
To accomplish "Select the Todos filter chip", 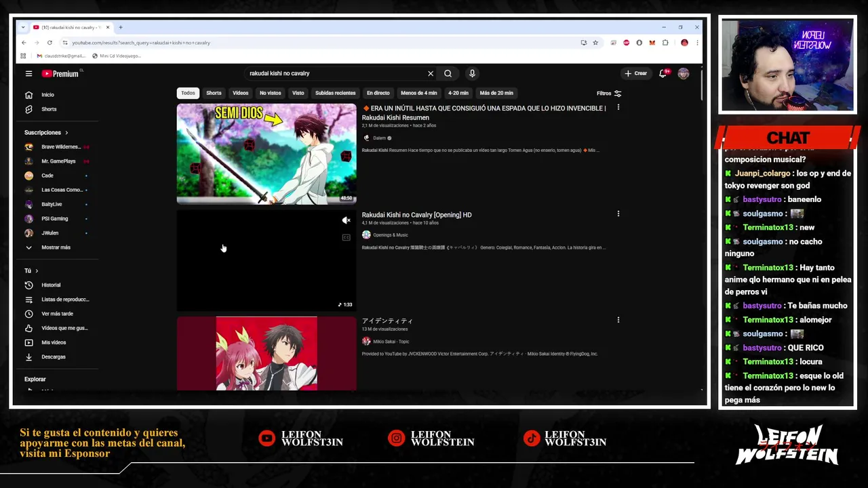I will [x=188, y=93].
